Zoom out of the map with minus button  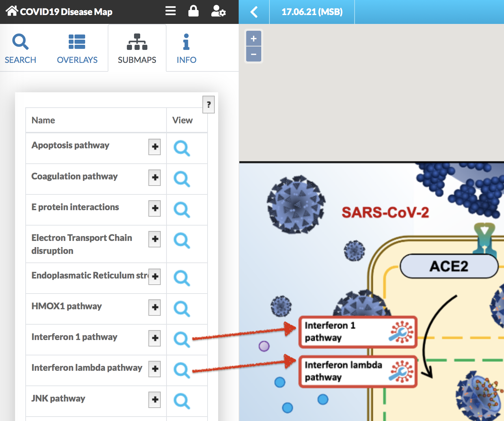[x=254, y=54]
